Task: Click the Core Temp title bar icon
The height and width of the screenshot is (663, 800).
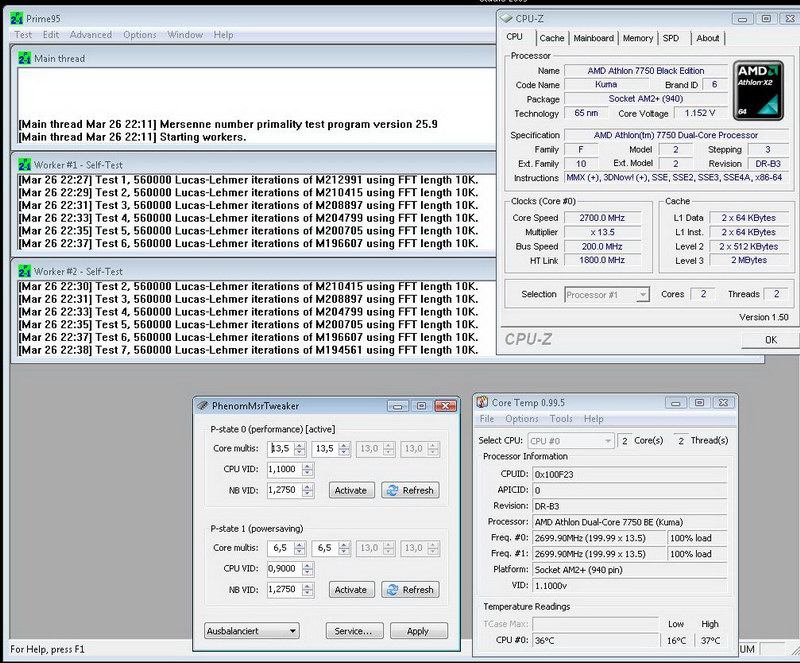Action: coord(482,402)
